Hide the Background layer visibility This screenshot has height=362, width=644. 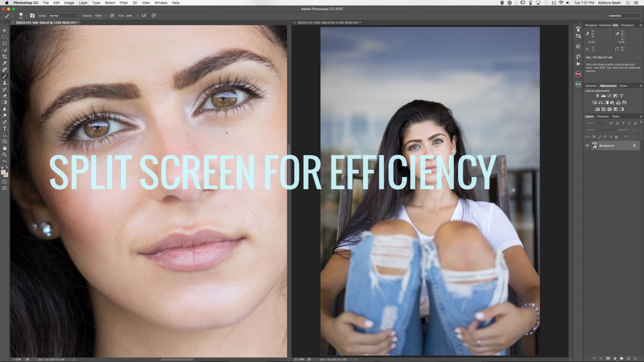(x=587, y=145)
